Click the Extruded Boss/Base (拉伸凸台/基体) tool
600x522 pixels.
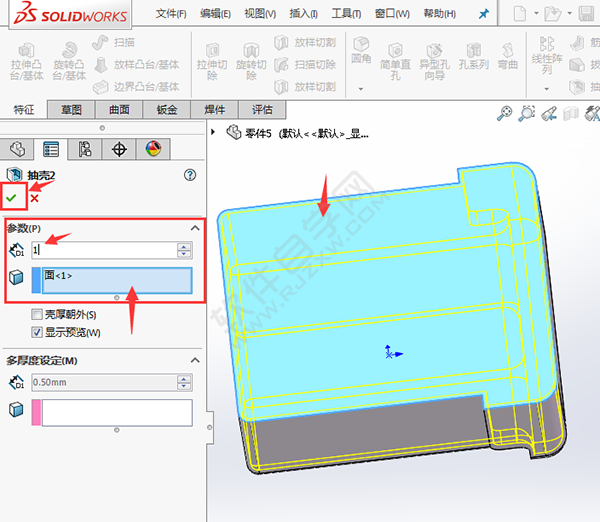[x=26, y=61]
